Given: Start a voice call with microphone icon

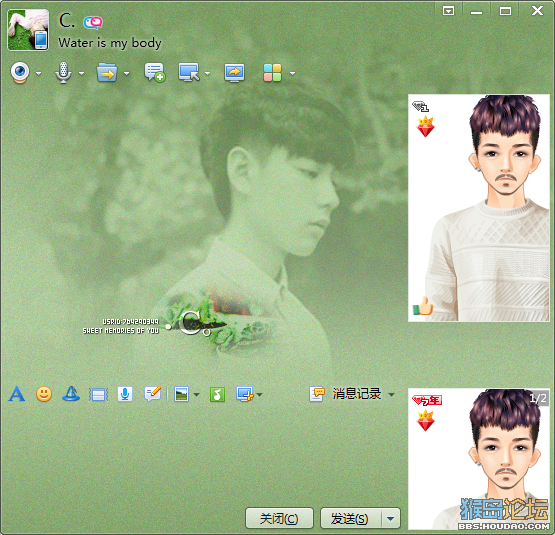Looking at the screenshot, I should coord(63,73).
